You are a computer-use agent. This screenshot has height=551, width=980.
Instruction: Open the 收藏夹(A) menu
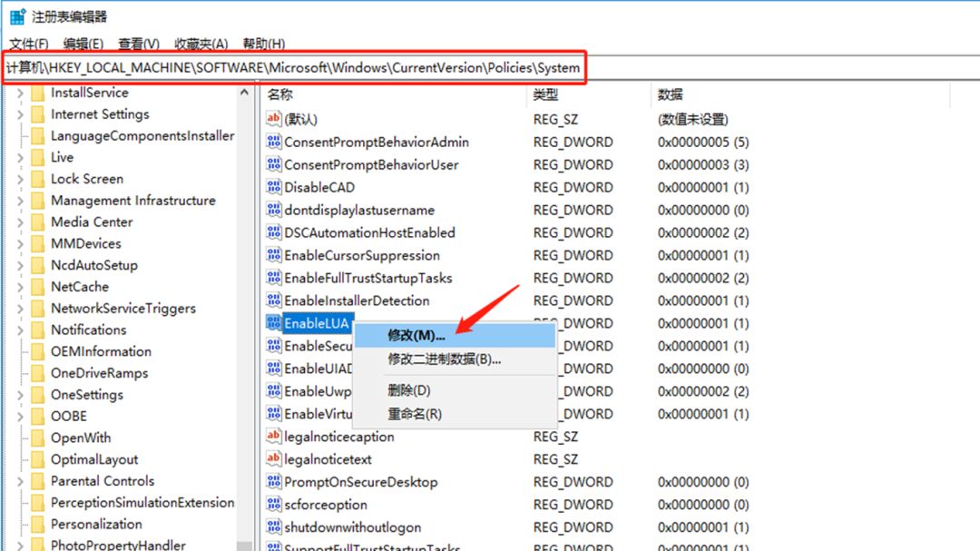(x=201, y=44)
